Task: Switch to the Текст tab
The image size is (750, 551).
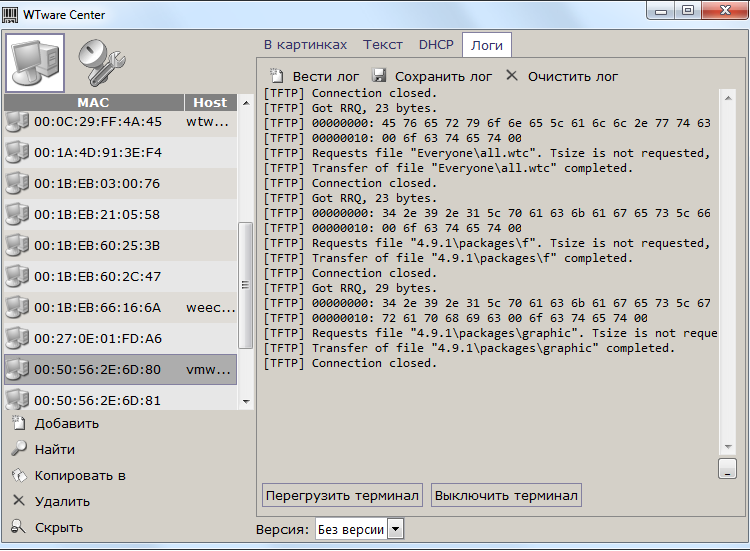Action: coord(383,45)
